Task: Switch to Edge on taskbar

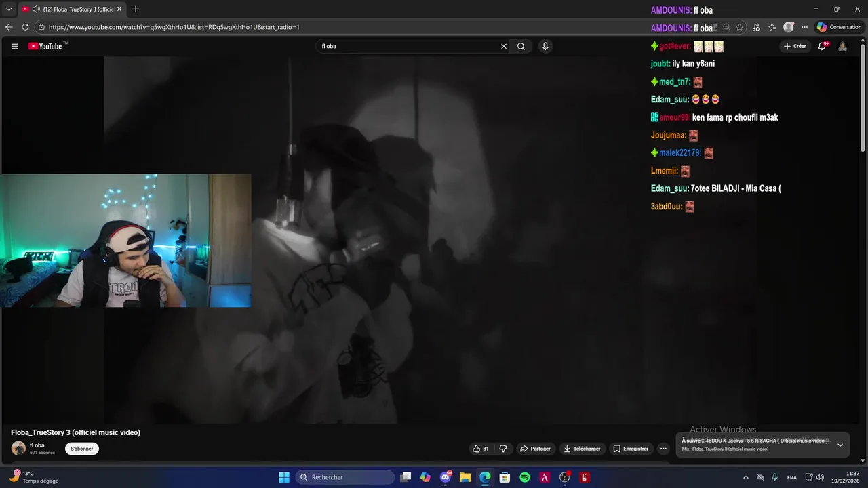Action: tap(485, 477)
